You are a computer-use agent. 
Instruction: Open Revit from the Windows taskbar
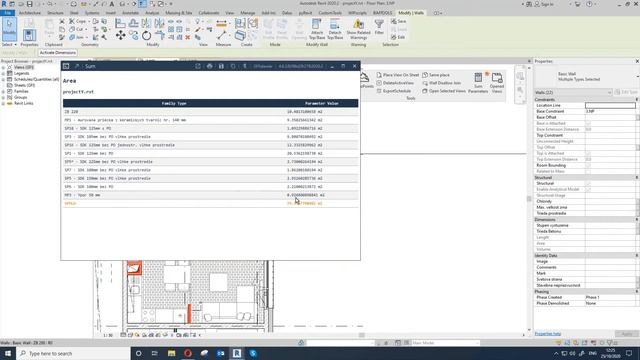[237, 353]
